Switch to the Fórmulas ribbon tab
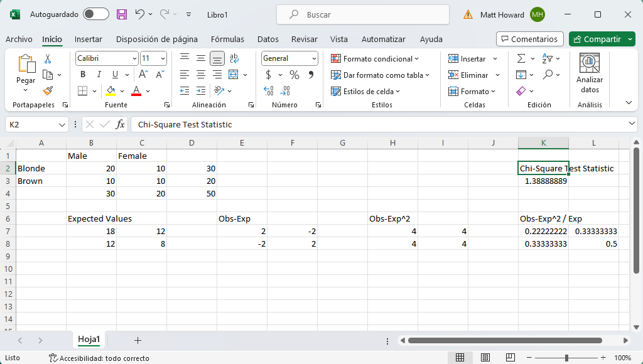This screenshot has height=364, width=643. point(227,39)
